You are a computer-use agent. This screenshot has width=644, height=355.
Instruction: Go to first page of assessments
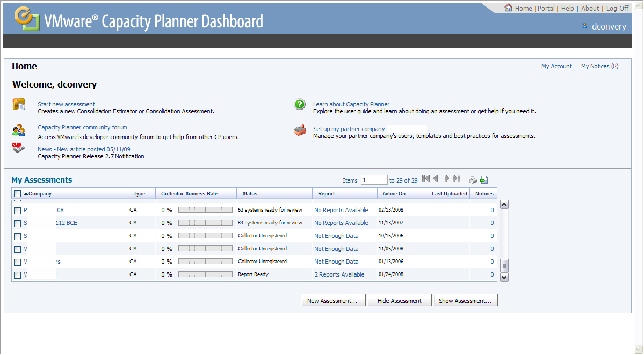[x=426, y=178]
